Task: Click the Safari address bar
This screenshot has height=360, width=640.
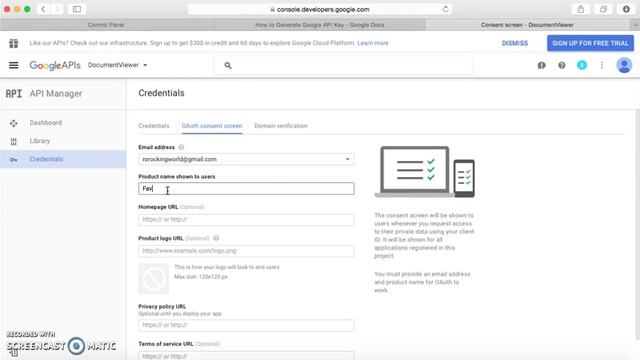Action: pyautogui.click(x=320, y=9)
